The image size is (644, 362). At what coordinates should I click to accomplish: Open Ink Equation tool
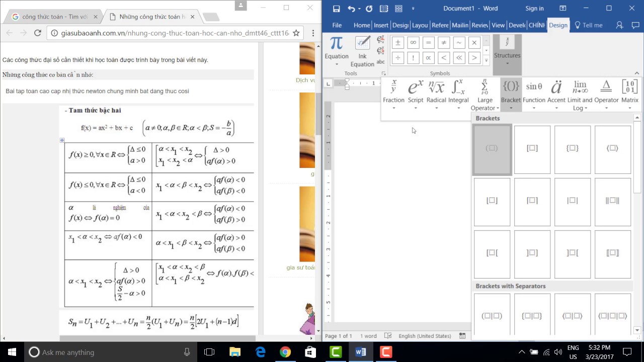362,52
